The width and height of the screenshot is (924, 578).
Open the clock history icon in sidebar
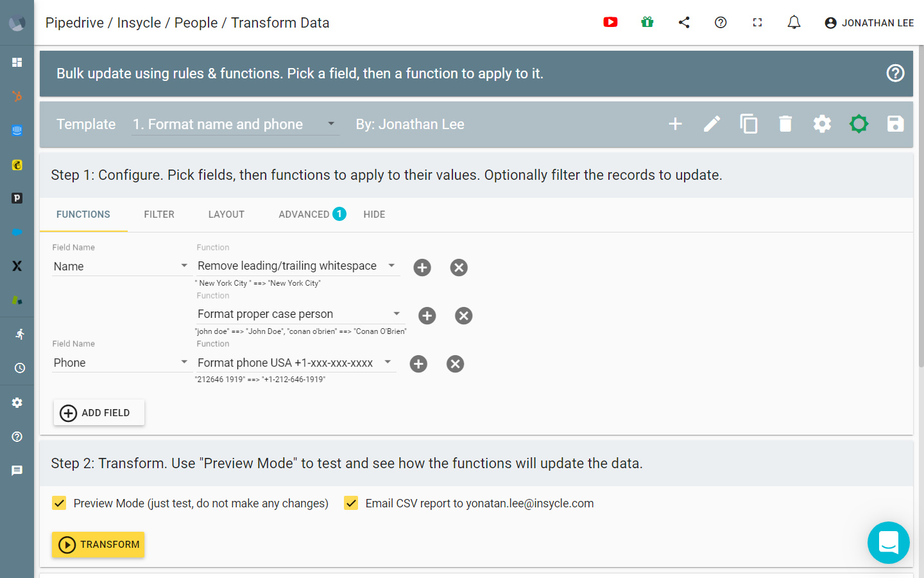[20, 368]
